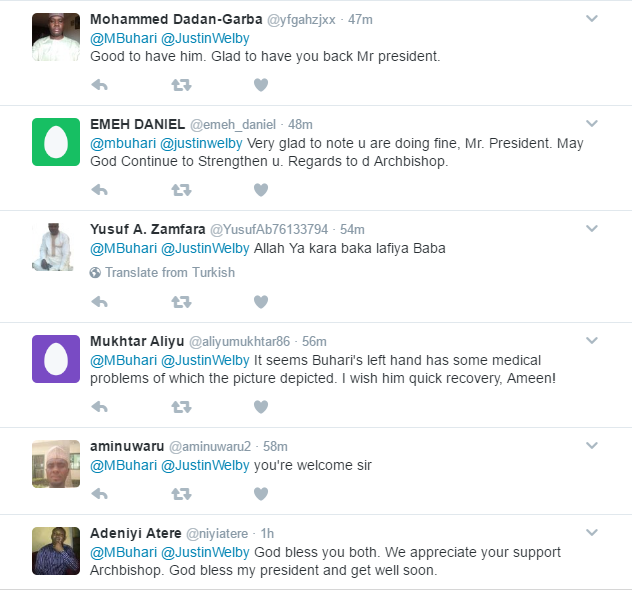Open dropdown chevron on Adeniyi Atere's tweet
The width and height of the screenshot is (632, 590).
pyautogui.click(x=591, y=532)
